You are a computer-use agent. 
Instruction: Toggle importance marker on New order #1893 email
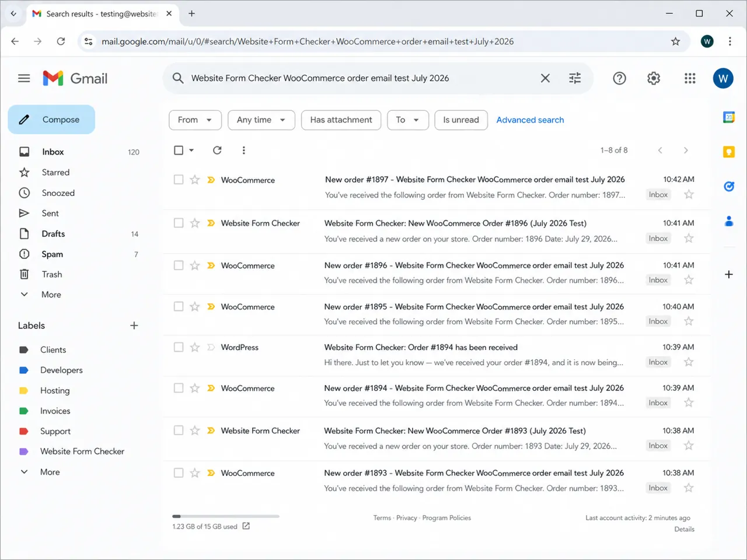pos(211,473)
